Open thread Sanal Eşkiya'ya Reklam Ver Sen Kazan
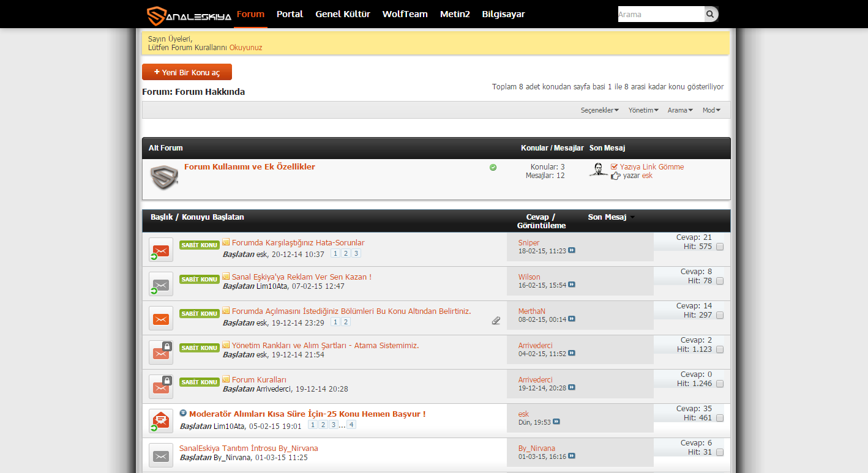 (x=302, y=277)
